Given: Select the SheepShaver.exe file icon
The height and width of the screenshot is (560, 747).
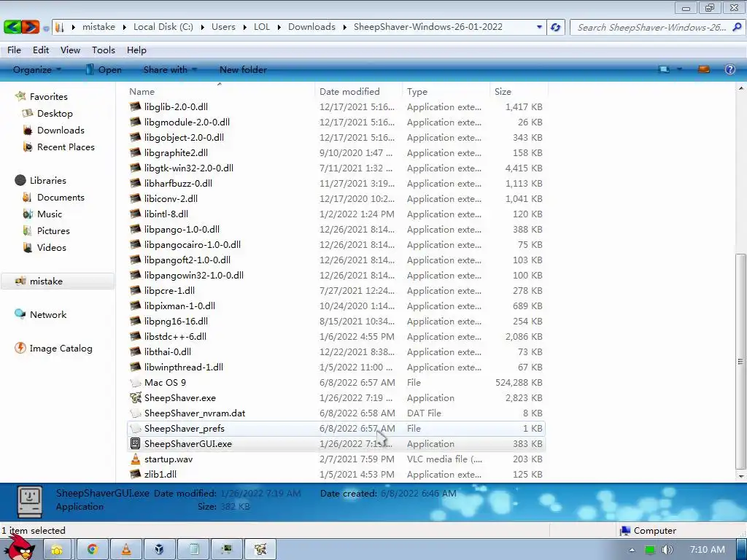Looking at the screenshot, I should (x=135, y=397).
